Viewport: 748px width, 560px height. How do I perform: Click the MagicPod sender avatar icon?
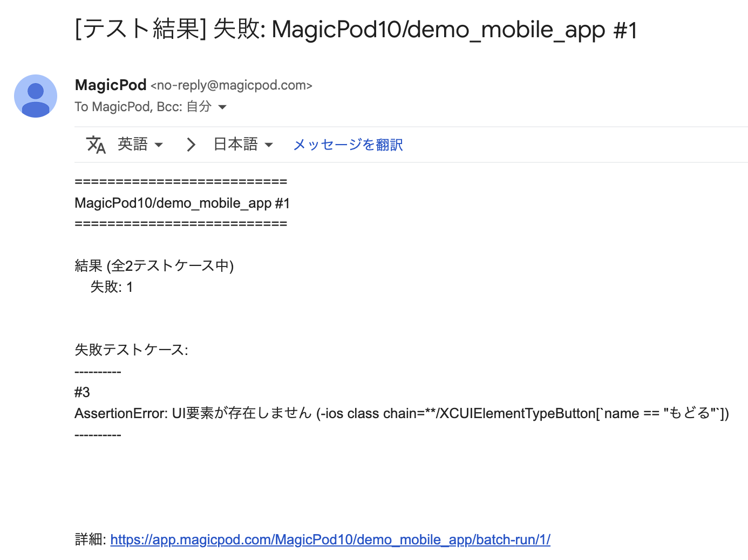[x=36, y=96]
